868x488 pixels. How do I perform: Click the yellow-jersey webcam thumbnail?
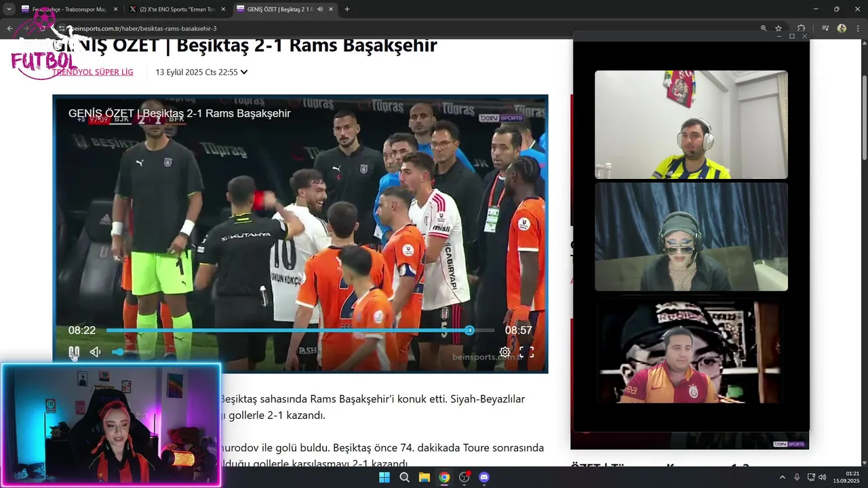point(691,125)
